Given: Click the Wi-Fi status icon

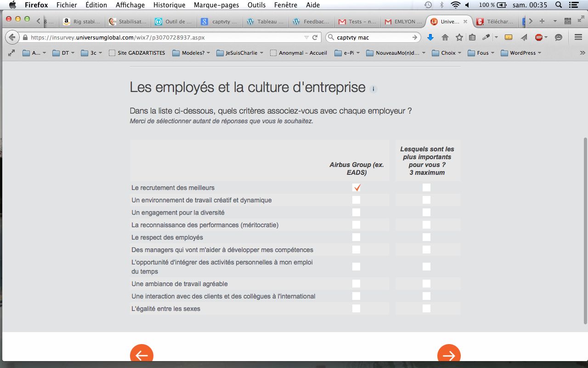Looking at the screenshot, I should [455, 5].
